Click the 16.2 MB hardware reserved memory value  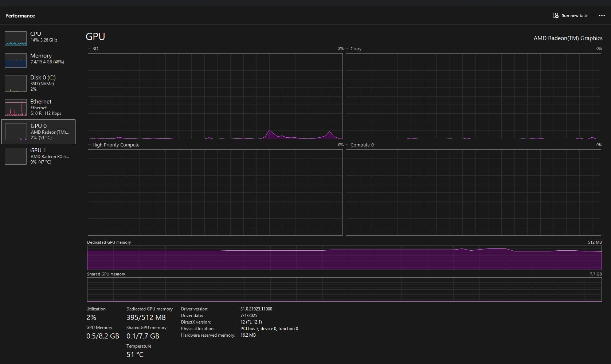pos(248,335)
